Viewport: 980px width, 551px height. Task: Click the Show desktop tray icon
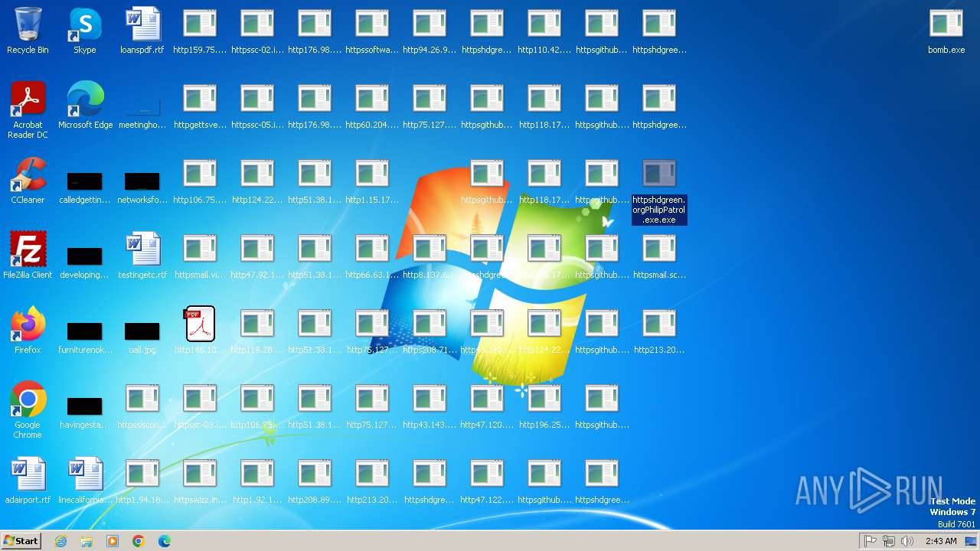tap(972, 541)
